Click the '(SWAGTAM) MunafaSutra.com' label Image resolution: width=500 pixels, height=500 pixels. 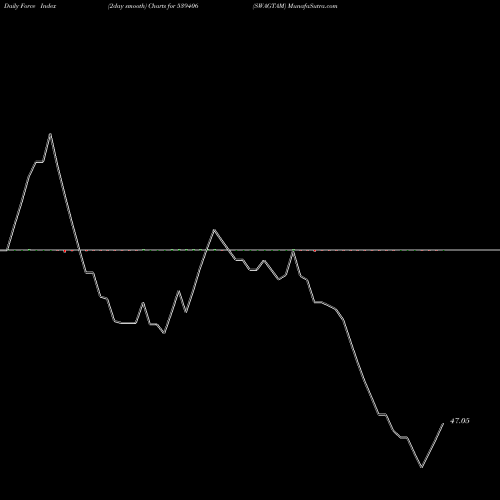click(295, 6)
